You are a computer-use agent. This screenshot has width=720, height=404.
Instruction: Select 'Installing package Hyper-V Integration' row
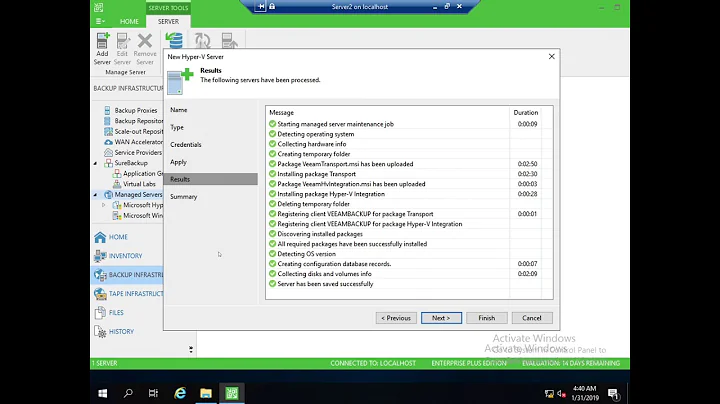tap(409, 194)
